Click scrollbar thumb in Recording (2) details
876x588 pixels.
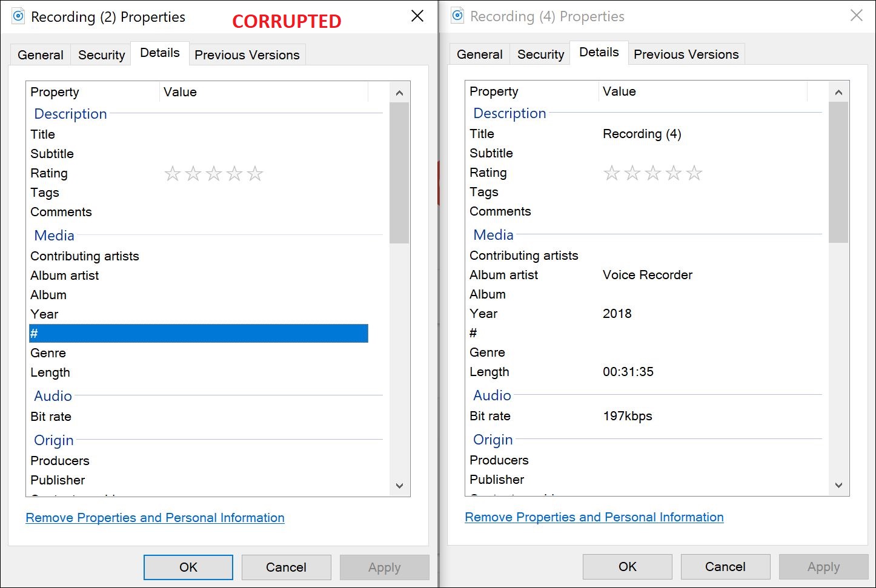[399, 173]
